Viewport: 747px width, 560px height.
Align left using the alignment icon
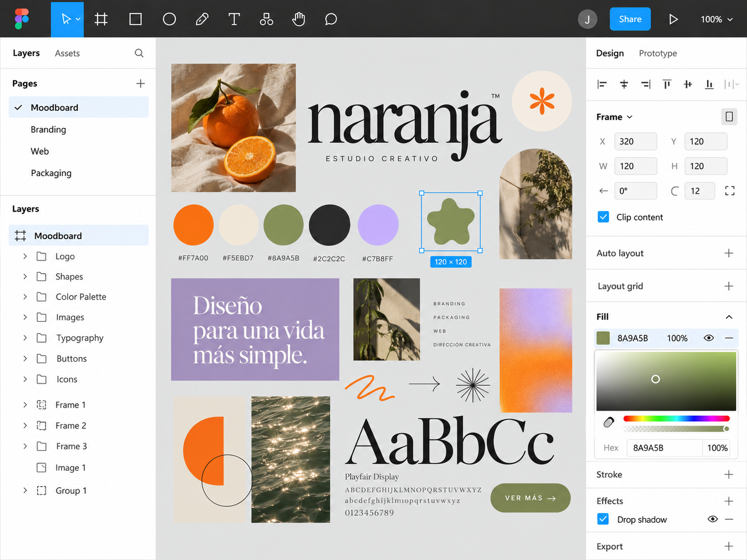602,84
